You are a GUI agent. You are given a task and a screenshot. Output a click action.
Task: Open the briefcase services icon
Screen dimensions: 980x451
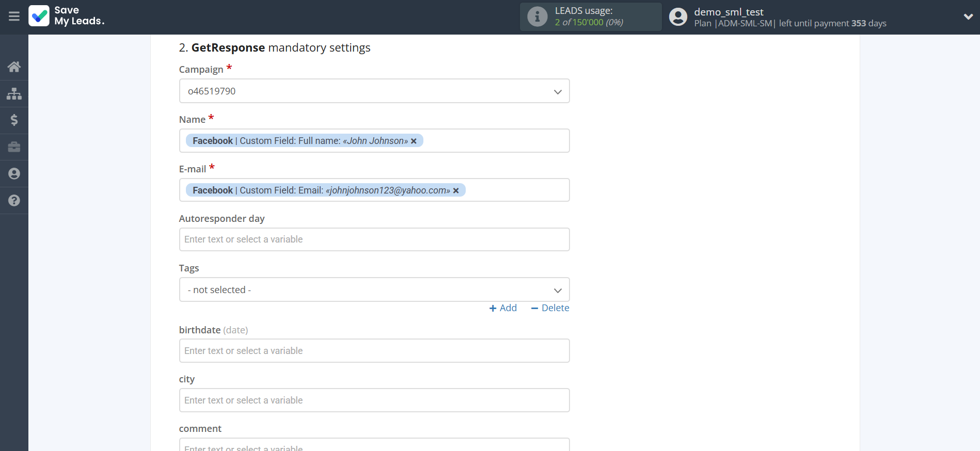(x=14, y=147)
